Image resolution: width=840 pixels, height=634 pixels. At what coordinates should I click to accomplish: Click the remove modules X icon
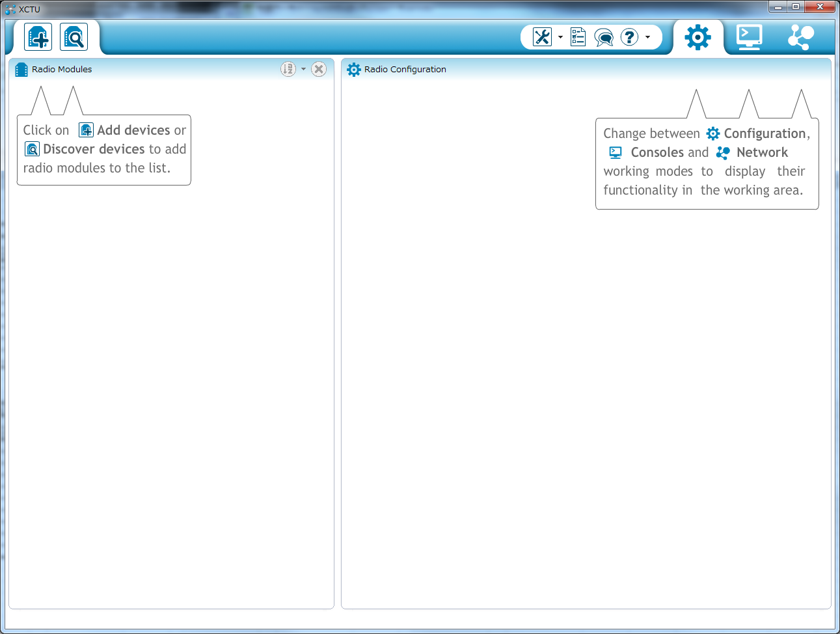[319, 69]
